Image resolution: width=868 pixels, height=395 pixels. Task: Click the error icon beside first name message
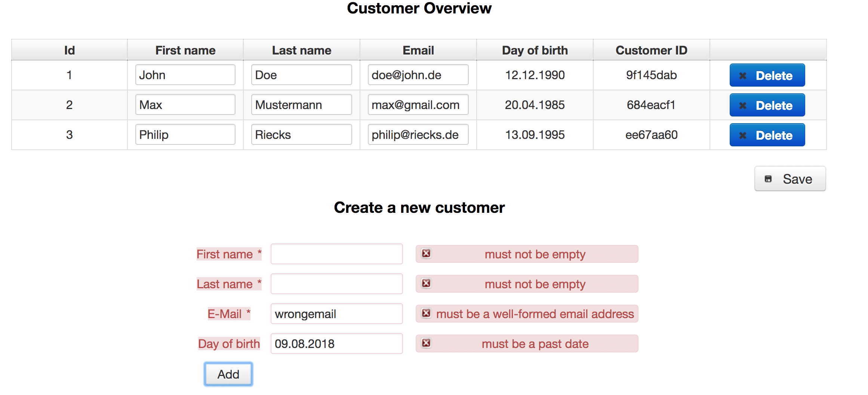click(x=426, y=254)
